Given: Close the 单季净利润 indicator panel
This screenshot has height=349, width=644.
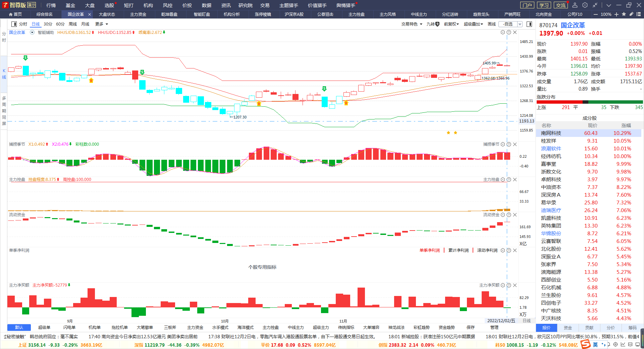Looking at the screenshot, I should (515, 250).
